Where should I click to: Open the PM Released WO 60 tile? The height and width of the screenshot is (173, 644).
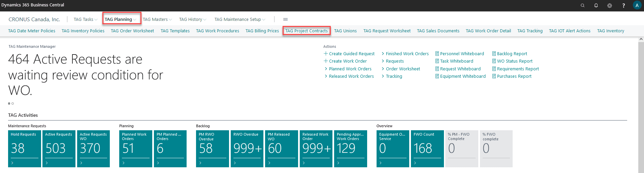[x=282, y=148]
